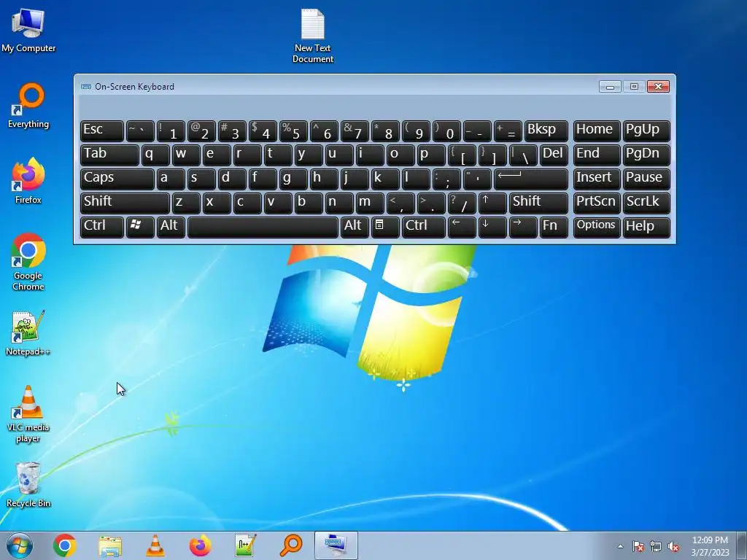Click the backslash key
Image resolution: width=747 pixels, height=560 pixels.
point(523,155)
